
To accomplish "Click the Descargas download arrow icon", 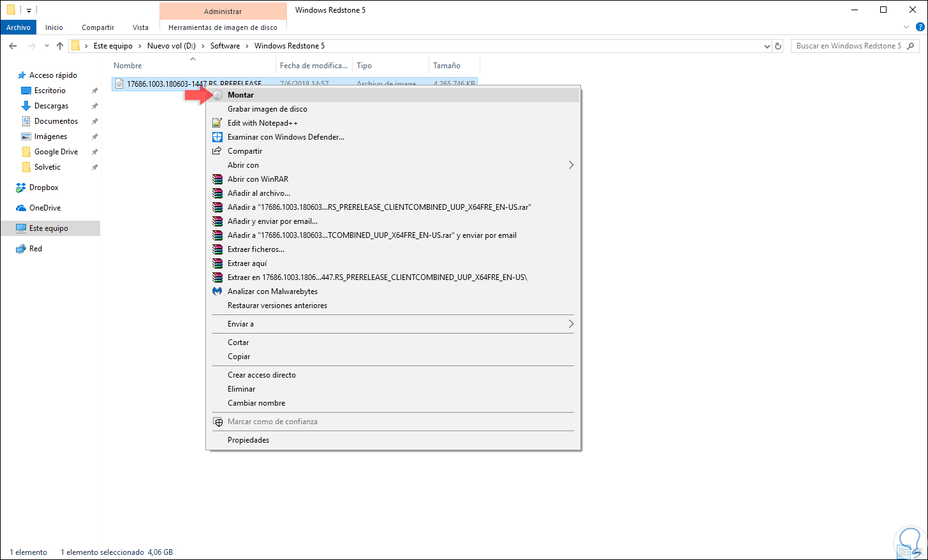I will click(26, 106).
